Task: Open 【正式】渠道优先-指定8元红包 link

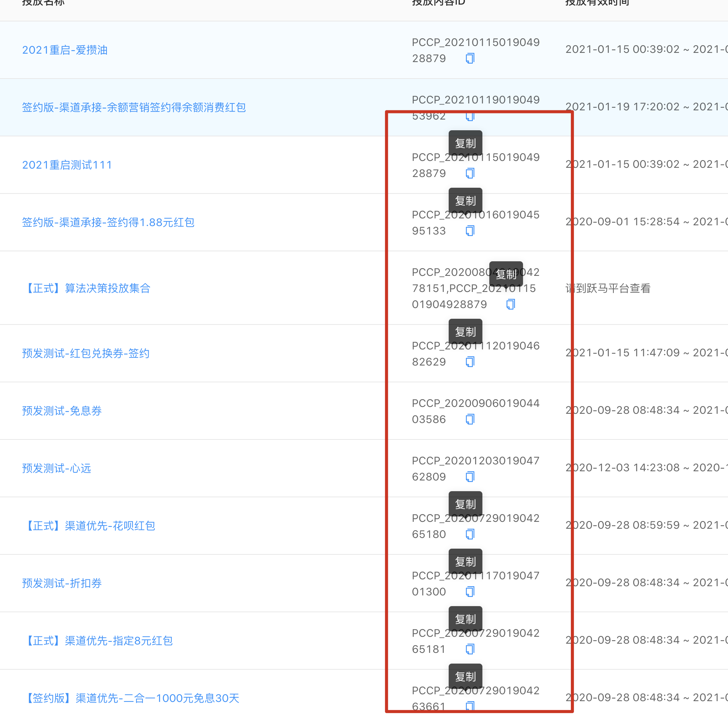Action: point(97,641)
